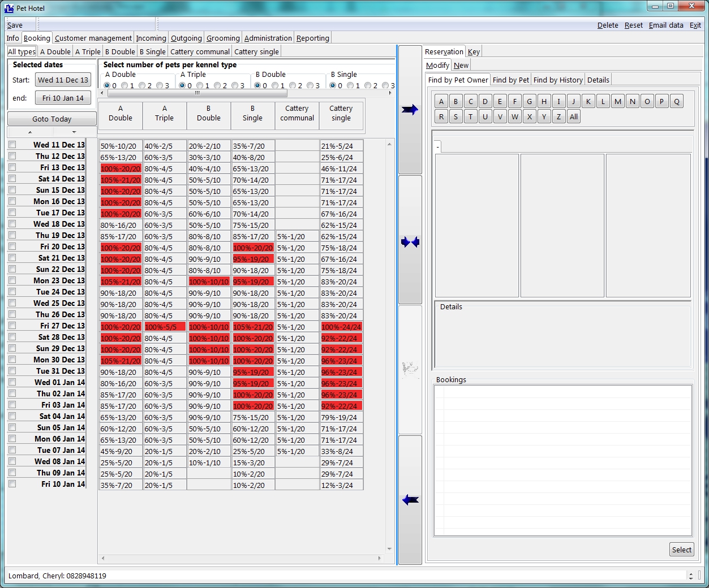
Task: Select radio option 1 under A Double
Action: pos(124,86)
